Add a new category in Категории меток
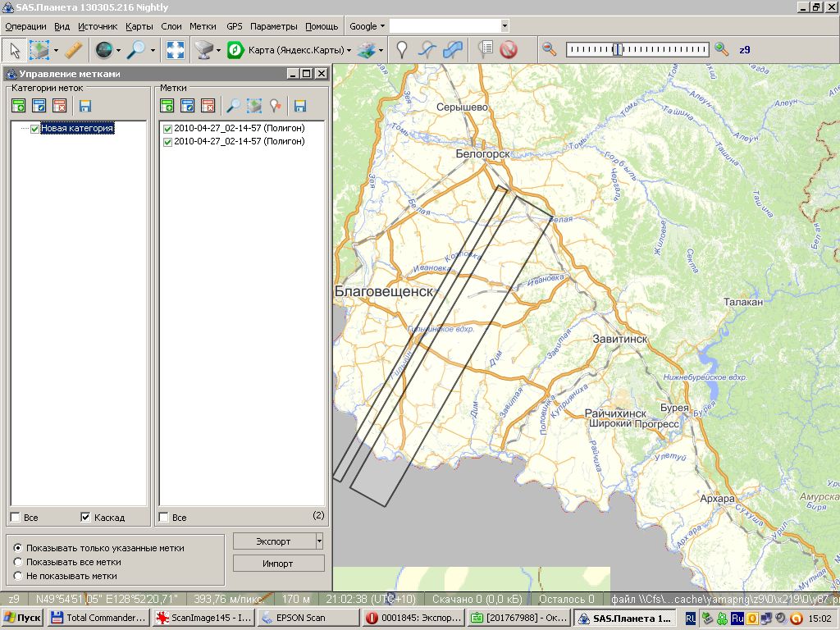 tap(18, 105)
